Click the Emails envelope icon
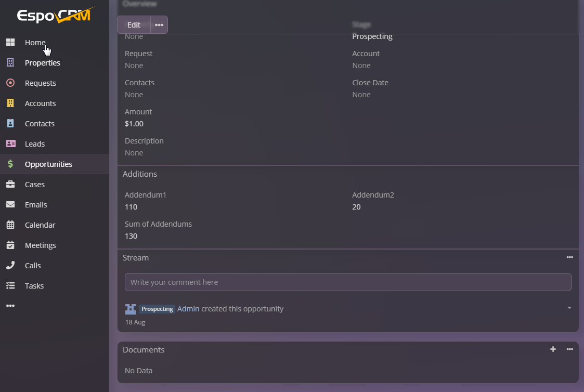The height and width of the screenshot is (392, 584). coord(10,204)
